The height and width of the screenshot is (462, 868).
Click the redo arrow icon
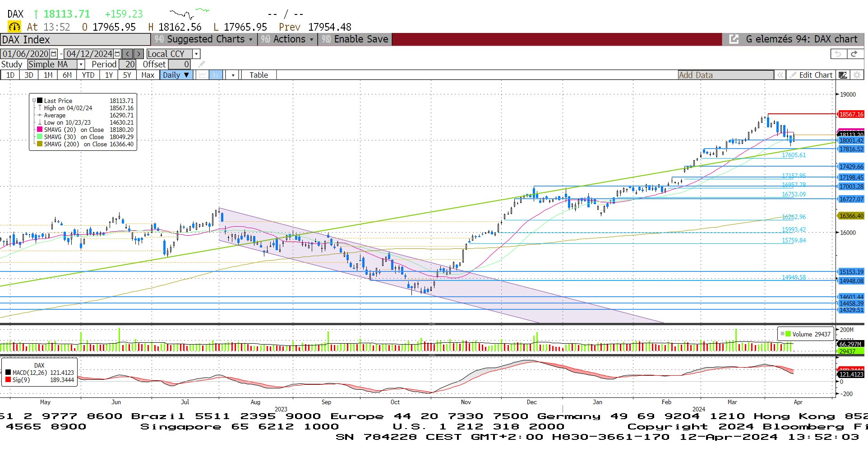tap(854, 54)
